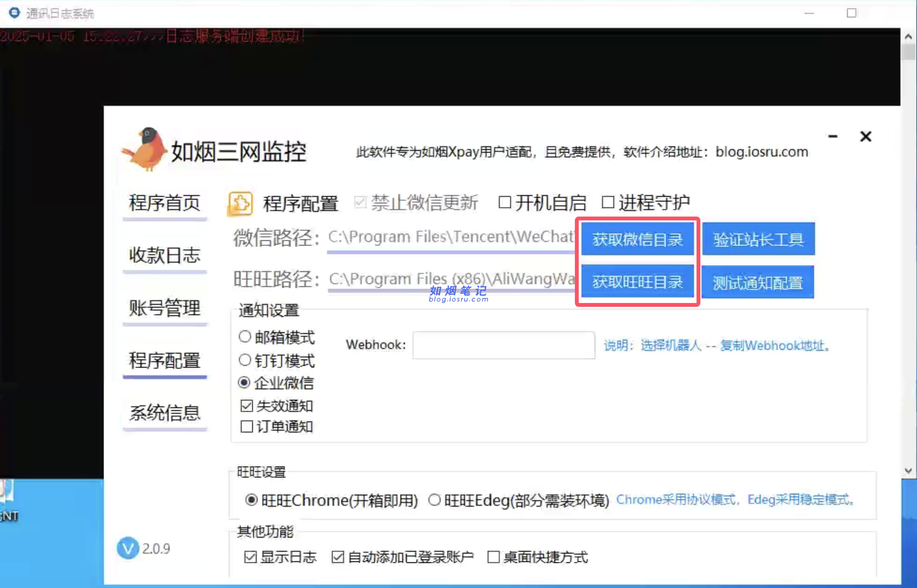Click the 通讯日志系统 window title icon
917x588 pixels.
pyautogui.click(x=15, y=13)
